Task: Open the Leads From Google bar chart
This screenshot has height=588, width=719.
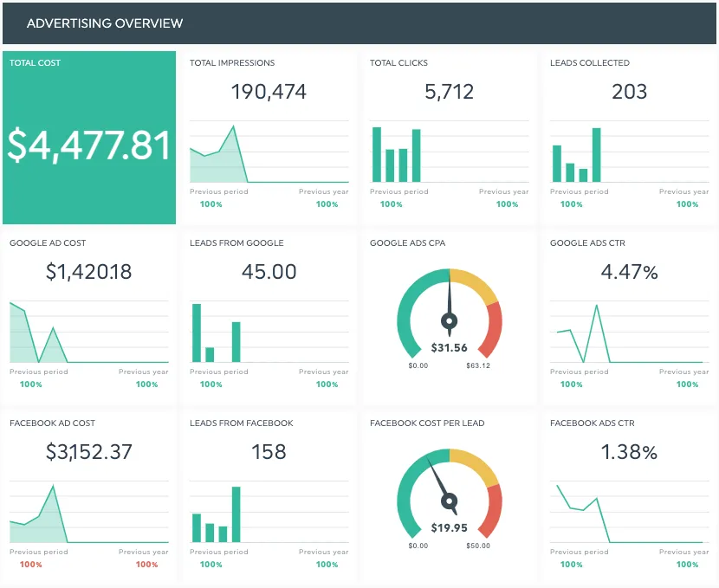Action: 269,332
